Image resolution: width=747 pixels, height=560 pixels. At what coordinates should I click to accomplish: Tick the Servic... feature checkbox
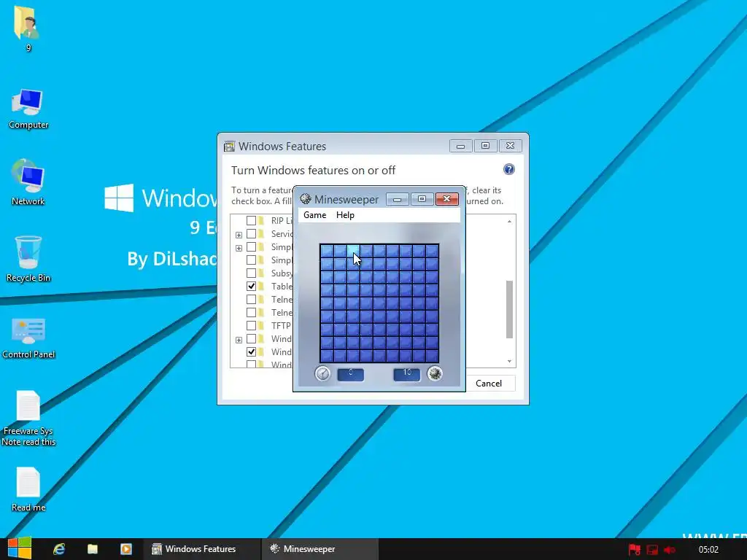pyautogui.click(x=251, y=234)
